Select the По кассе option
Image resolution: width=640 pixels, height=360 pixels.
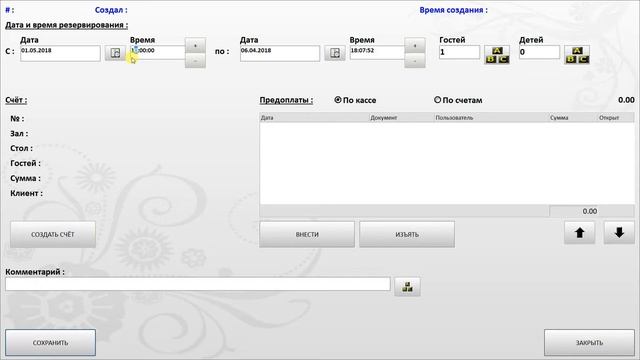355,100
